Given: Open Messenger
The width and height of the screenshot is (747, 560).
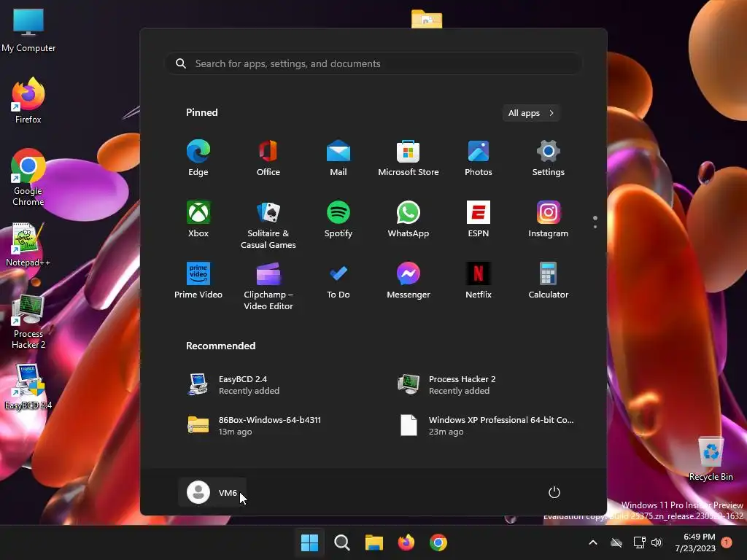Looking at the screenshot, I should point(409,281).
